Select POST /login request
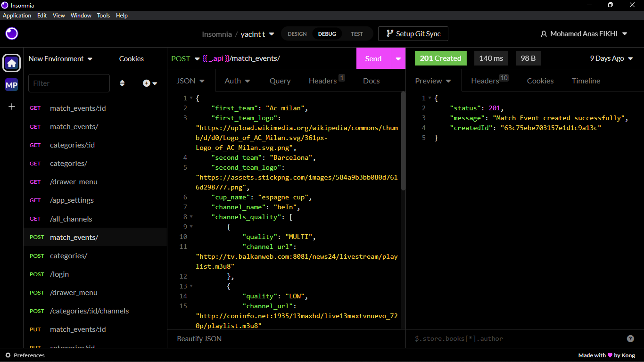 click(95, 274)
